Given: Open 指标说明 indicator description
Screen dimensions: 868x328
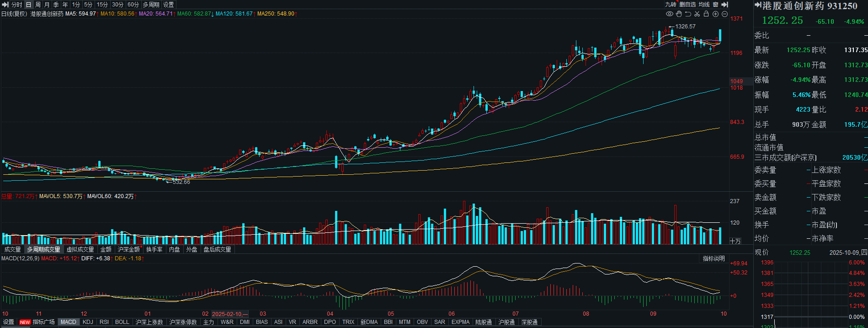Looking at the screenshot, I should pos(714,258).
